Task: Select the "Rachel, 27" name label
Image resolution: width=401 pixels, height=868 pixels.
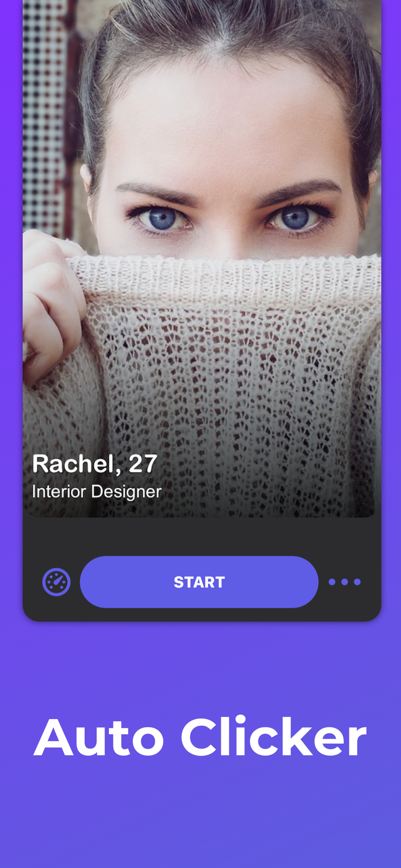Action: click(95, 464)
